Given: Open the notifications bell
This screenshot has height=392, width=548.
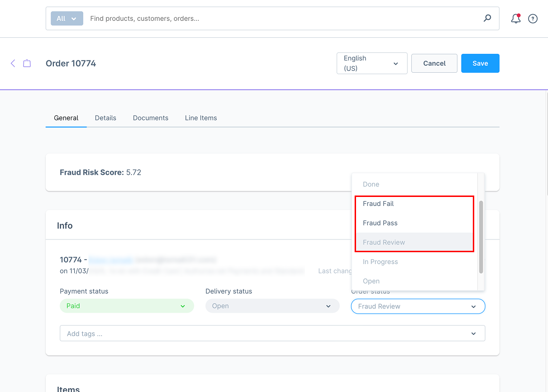Looking at the screenshot, I should tap(515, 19).
